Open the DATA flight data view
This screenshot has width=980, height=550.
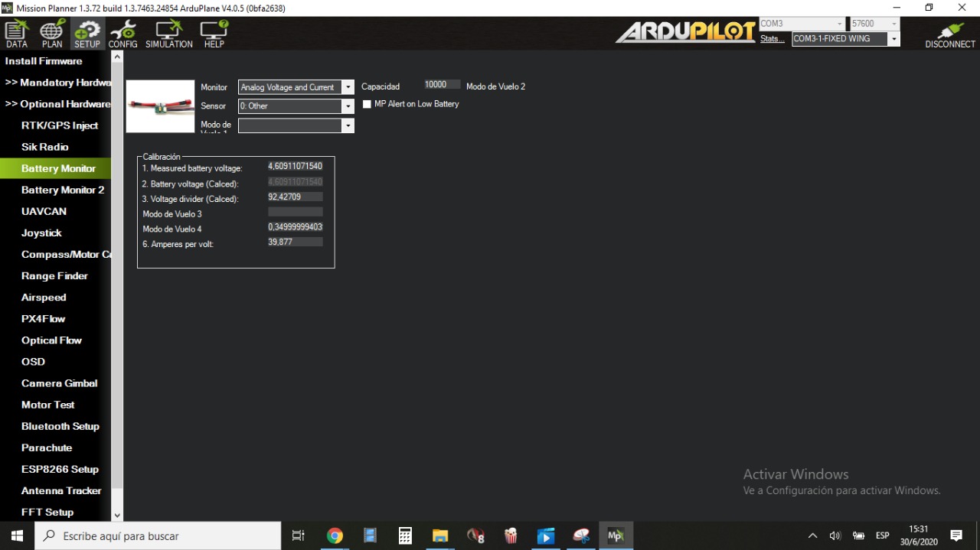16,34
